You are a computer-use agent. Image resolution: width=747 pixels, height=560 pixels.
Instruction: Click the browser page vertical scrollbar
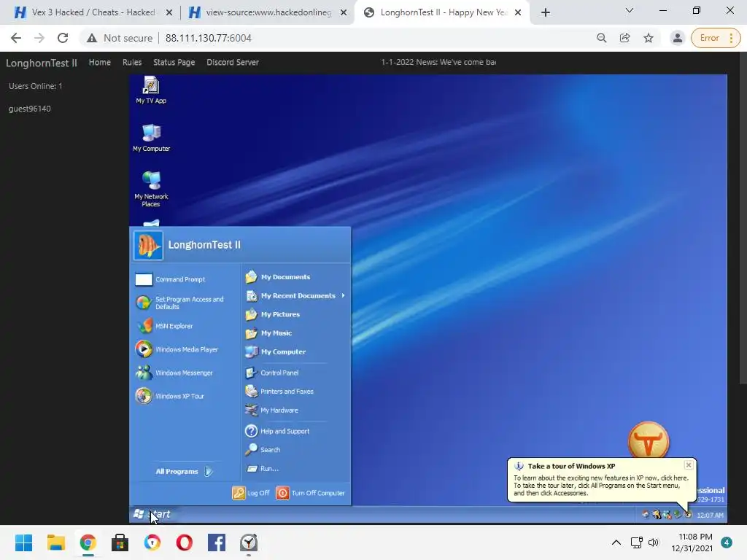tap(743, 219)
